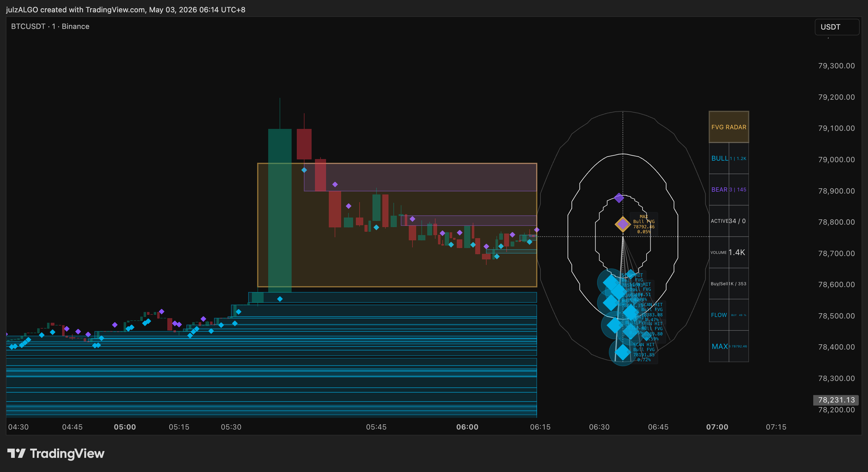
Task: Click the BEAR label in the radar table
Action: [719, 190]
